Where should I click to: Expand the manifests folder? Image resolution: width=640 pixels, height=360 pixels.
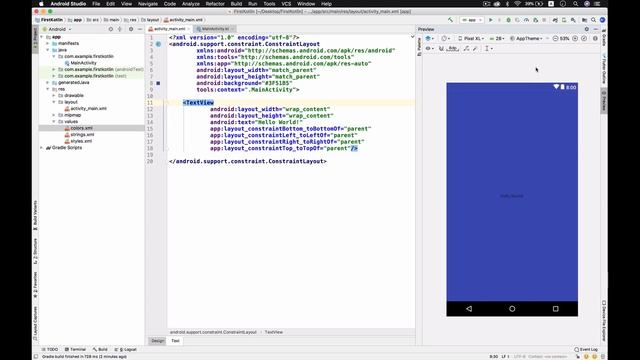point(48,43)
